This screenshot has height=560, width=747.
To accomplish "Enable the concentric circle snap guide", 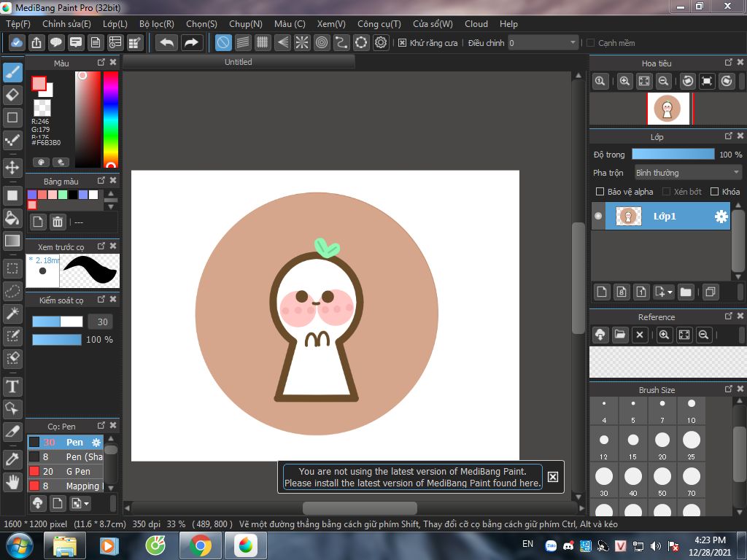I will pos(322,43).
